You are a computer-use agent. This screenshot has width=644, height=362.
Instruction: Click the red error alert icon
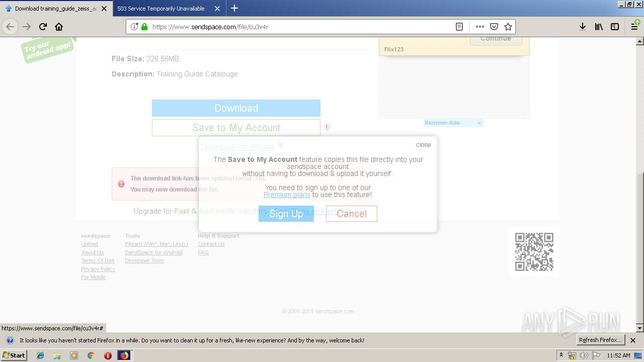coord(121,184)
